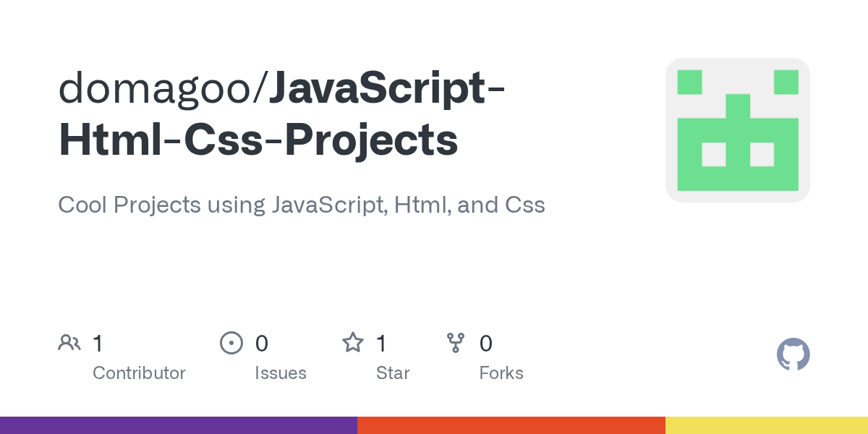Viewport: 868px width, 434px height.
Task: Click the orange-red language bar segment
Action: click(x=511, y=425)
